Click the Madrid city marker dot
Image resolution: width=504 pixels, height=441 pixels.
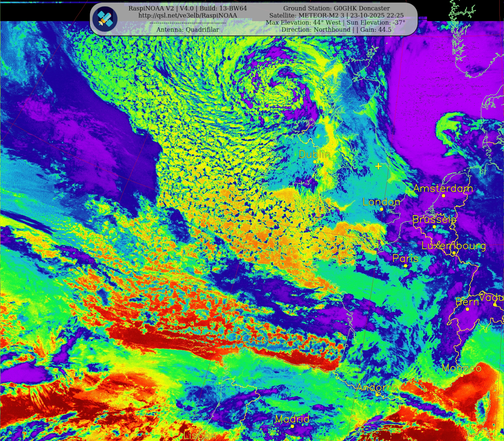pyautogui.click(x=292, y=426)
